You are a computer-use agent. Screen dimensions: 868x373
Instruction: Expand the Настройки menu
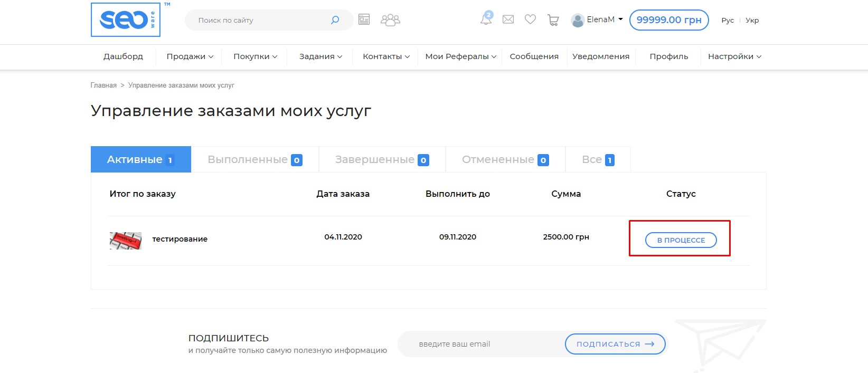point(734,56)
